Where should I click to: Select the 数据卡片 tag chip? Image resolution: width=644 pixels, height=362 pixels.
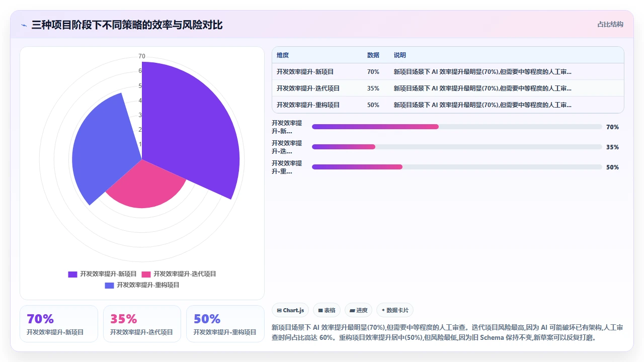click(x=395, y=310)
